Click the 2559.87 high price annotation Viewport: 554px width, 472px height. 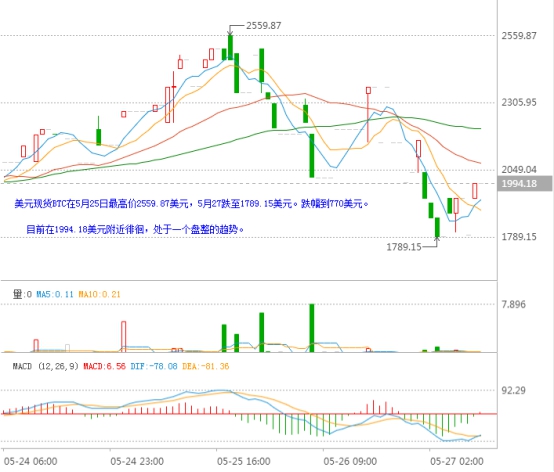264,25
